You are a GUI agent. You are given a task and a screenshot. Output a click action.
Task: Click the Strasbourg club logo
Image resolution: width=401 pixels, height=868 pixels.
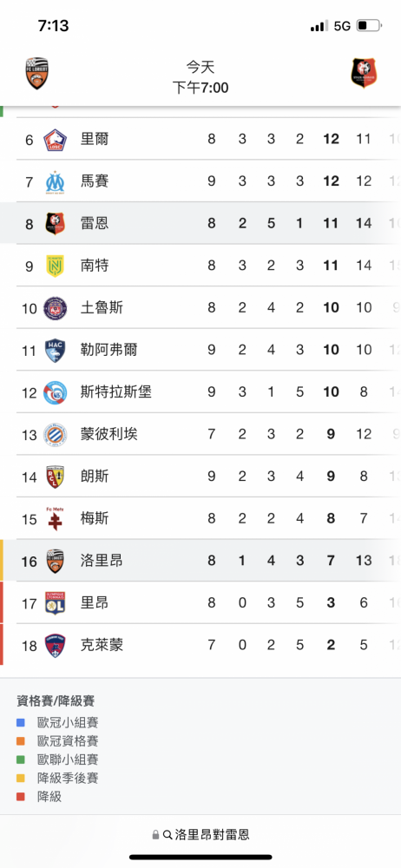55,392
